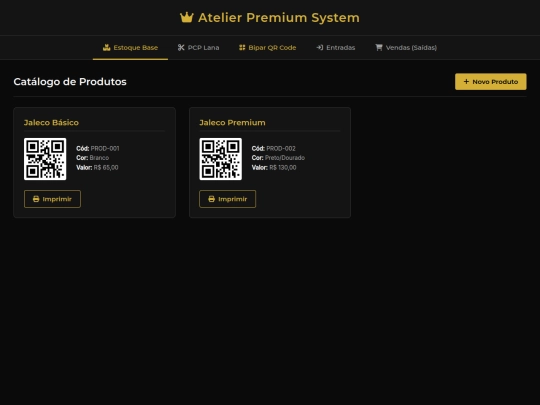Click the scissors icon beside PCP Lana
Image resolution: width=540 pixels, height=405 pixels.
pyautogui.click(x=181, y=48)
